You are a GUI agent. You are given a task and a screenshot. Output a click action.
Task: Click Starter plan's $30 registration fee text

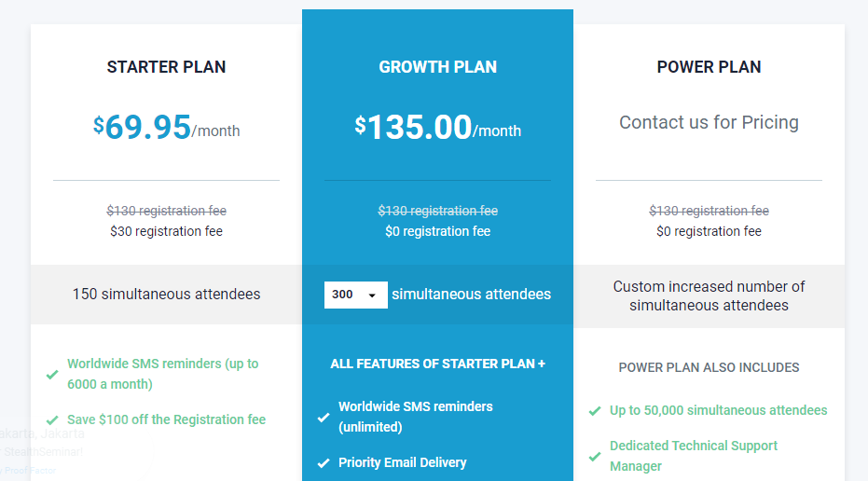coord(166,231)
